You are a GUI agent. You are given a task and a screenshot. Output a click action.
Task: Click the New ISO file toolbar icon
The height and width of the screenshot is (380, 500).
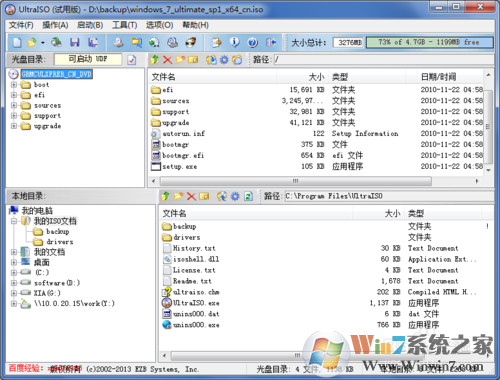click(x=17, y=42)
